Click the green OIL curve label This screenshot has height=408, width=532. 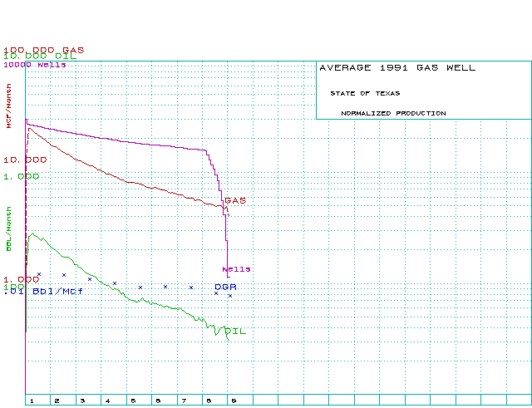[236, 332]
